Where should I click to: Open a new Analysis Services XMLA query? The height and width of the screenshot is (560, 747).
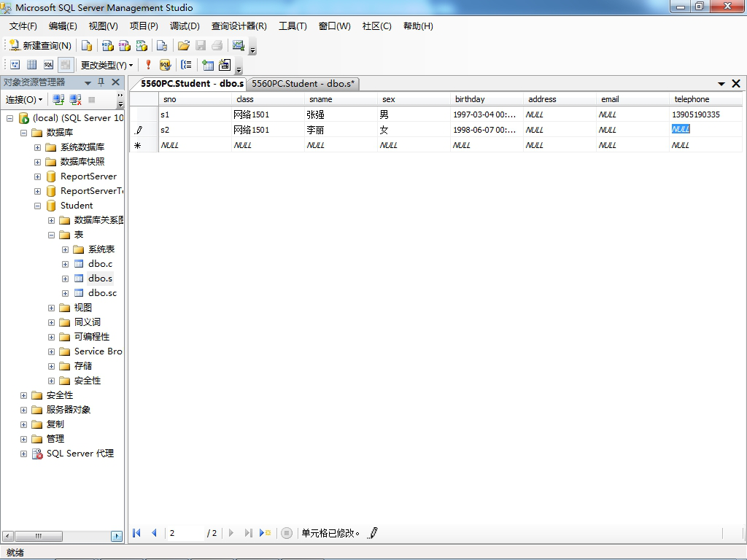[142, 45]
